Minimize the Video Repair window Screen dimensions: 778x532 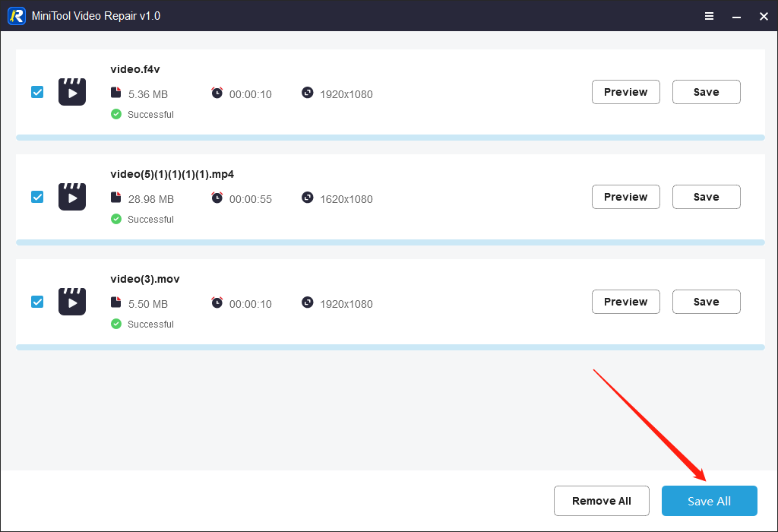tap(736, 16)
